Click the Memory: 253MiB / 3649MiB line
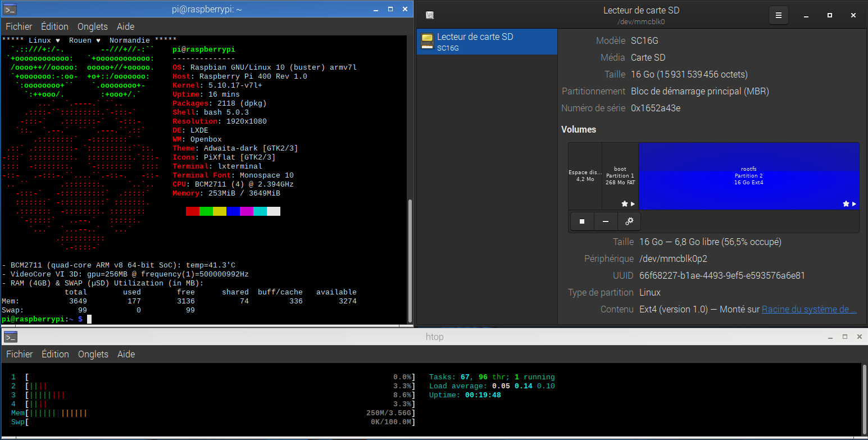The width and height of the screenshot is (868, 440). click(226, 193)
